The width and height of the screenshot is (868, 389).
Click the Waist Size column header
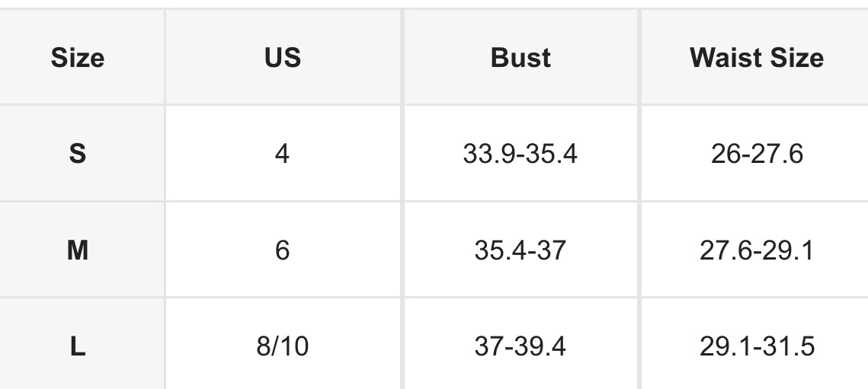tap(757, 58)
